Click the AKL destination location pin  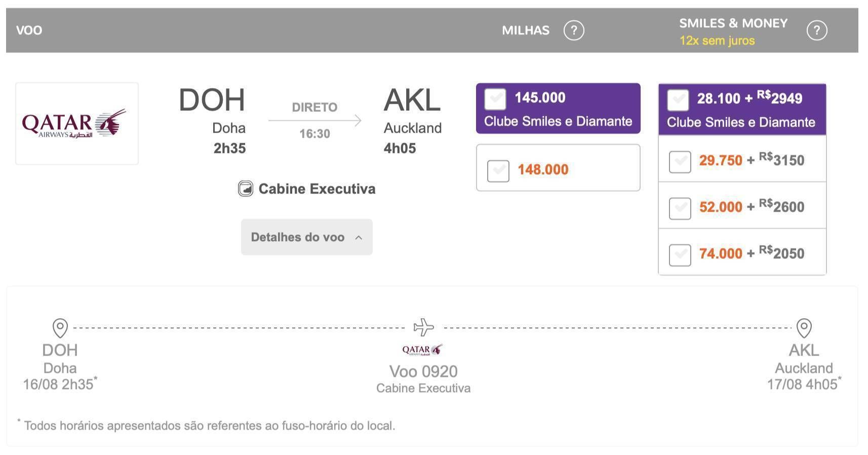(x=804, y=328)
